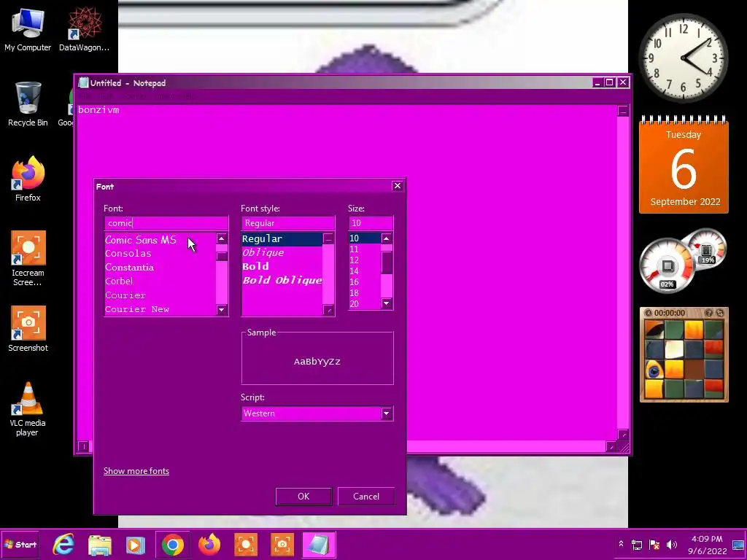Open Icecream Screen Recorder desktop shortcut
The height and width of the screenshot is (560, 747).
click(x=28, y=258)
